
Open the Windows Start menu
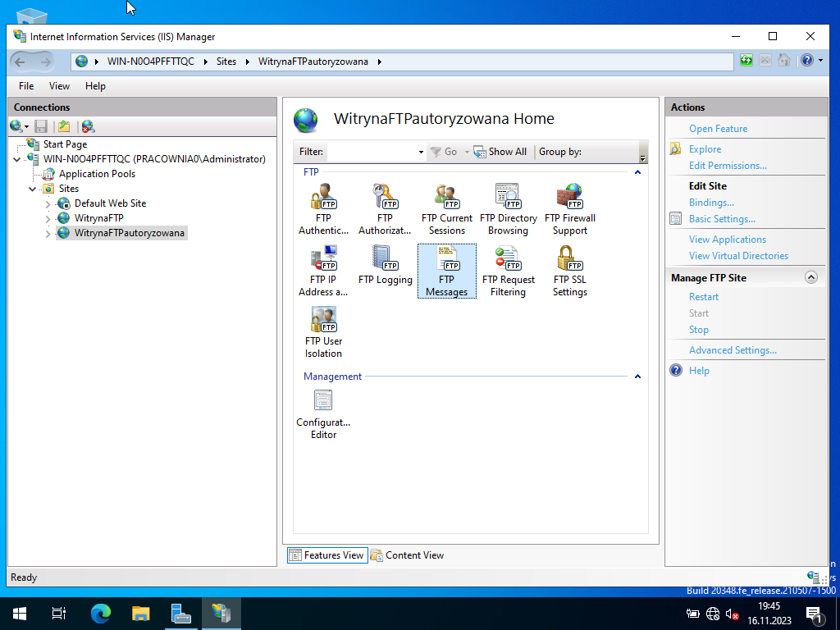point(20,613)
